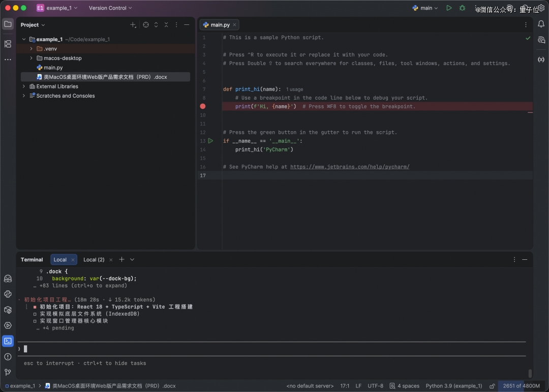Expand the External Libraries node

[24, 86]
